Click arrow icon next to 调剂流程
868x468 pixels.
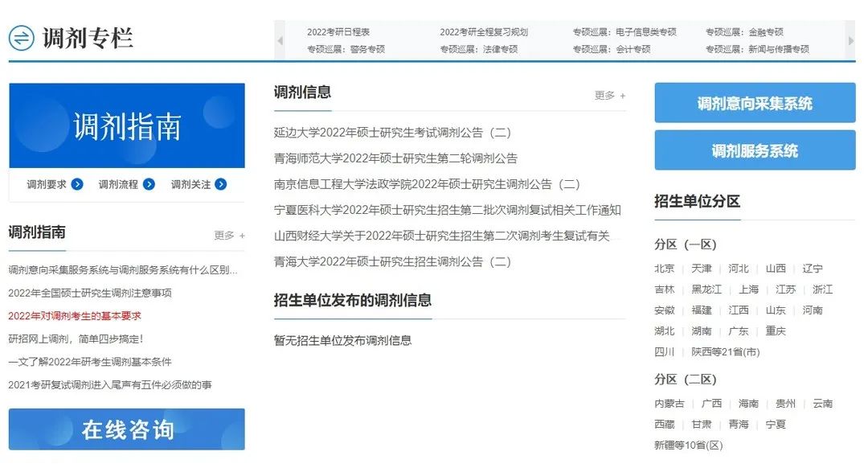point(149,184)
